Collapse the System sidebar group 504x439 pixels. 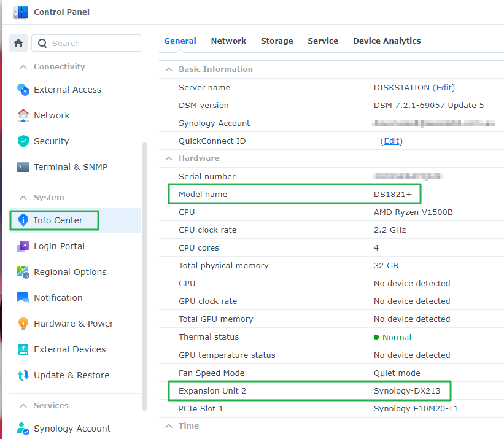(23, 198)
